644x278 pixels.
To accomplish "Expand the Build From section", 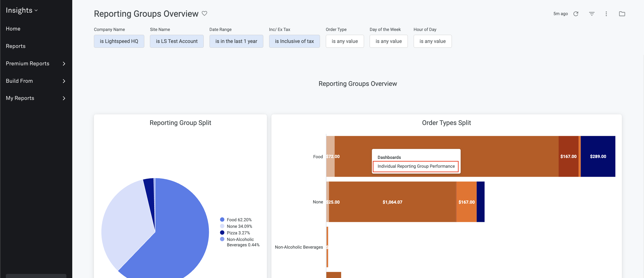I will tap(64, 81).
